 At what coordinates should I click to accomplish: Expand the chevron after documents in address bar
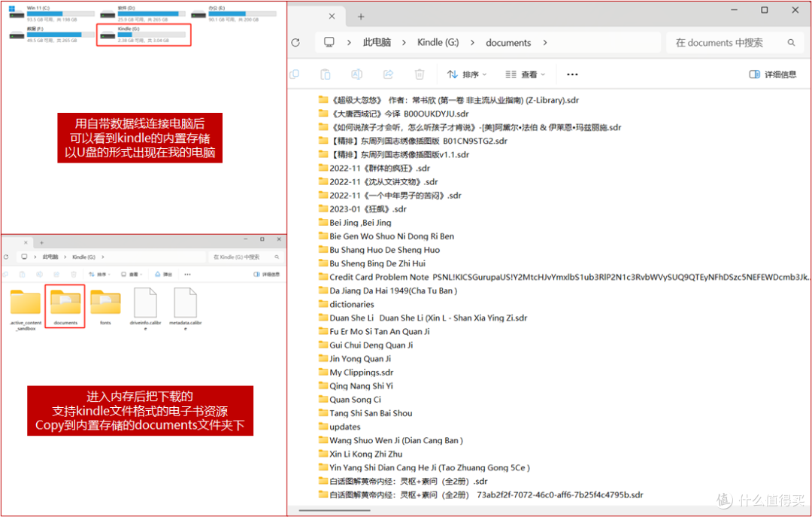(545, 43)
